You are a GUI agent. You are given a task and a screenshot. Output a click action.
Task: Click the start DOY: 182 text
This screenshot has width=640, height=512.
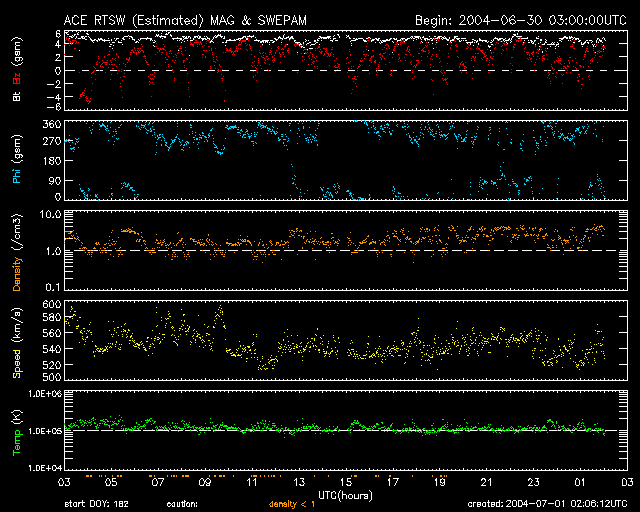95,504
